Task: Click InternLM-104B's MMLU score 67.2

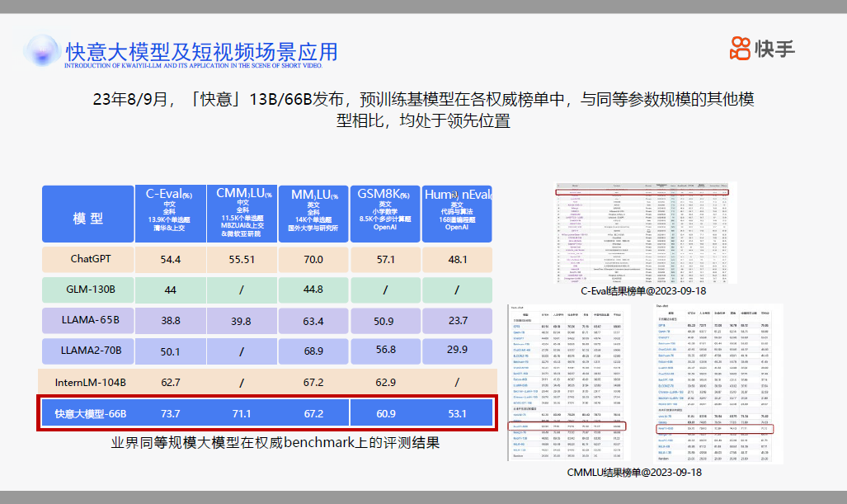Action: click(x=313, y=383)
